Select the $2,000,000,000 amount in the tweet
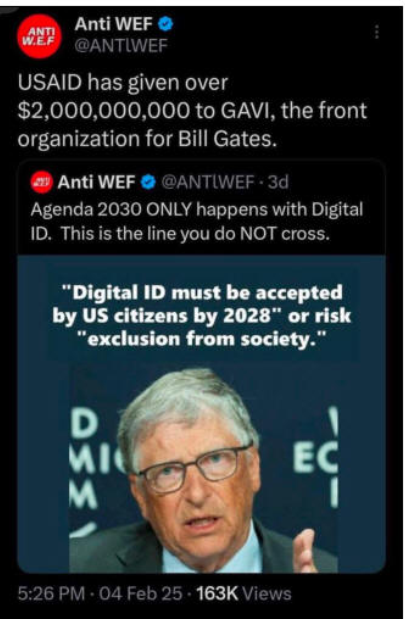Viewport: 405px width, 619px height. pos(104,111)
